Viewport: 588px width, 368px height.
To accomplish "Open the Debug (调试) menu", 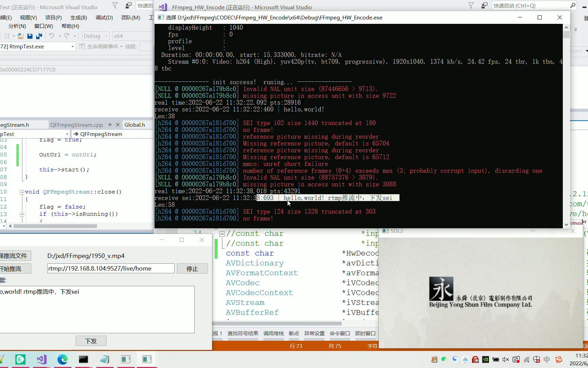I will [104, 17].
